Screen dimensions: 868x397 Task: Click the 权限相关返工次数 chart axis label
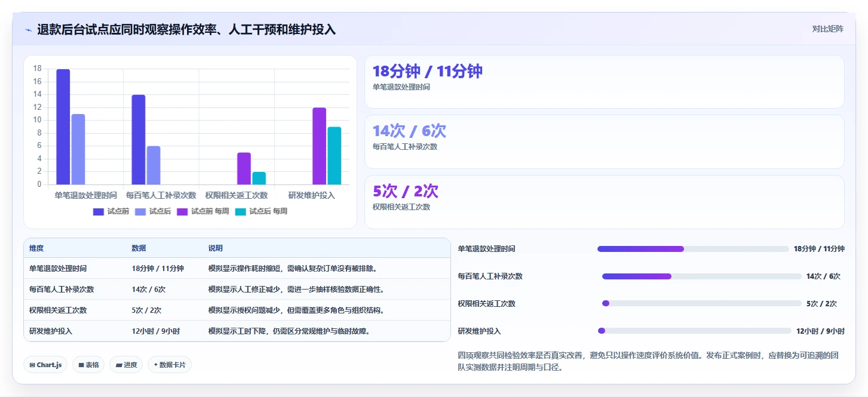click(237, 195)
